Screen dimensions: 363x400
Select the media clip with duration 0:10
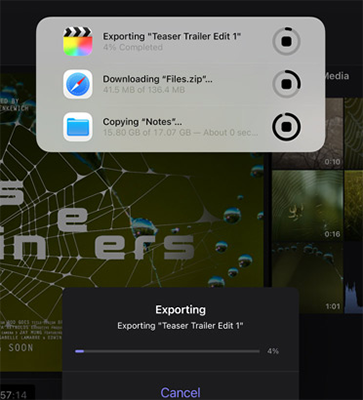point(307,133)
